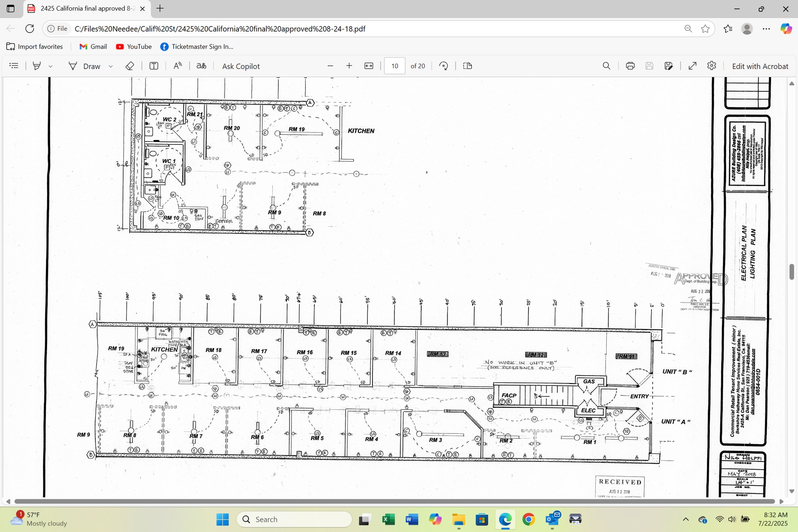The height and width of the screenshot is (532, 798).
Task: Select the Highlight tool
Action: point(37,66)
